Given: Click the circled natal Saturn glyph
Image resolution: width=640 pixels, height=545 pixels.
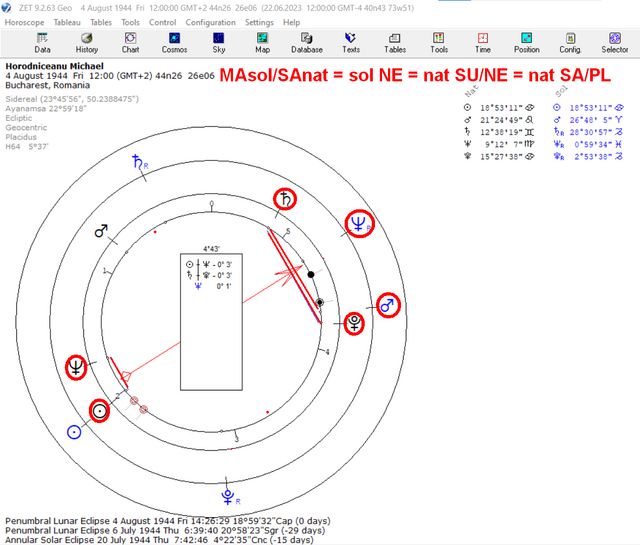Looking at the screenshot, I should (284, 199).
